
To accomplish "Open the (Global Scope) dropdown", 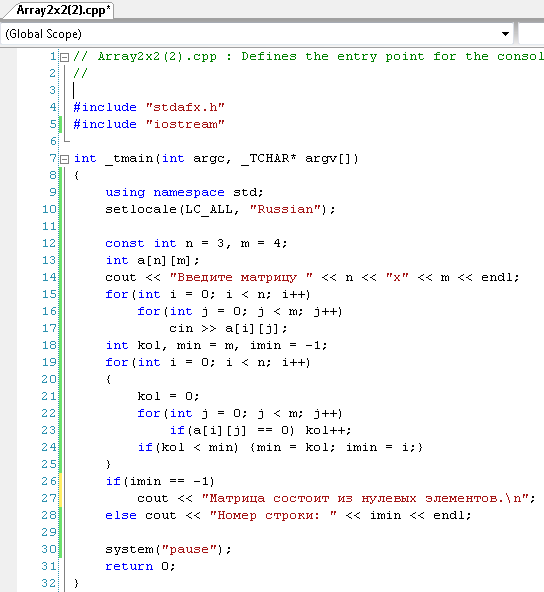I will (505, 34).
